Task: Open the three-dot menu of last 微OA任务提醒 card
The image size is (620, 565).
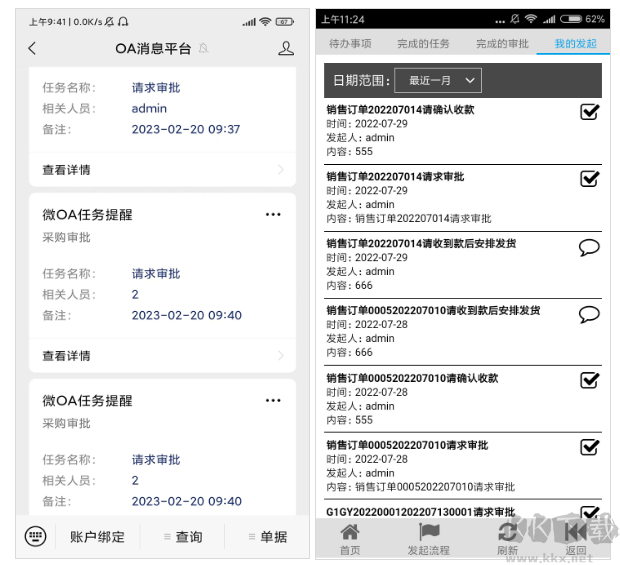Action: click(x=273, y=400)
